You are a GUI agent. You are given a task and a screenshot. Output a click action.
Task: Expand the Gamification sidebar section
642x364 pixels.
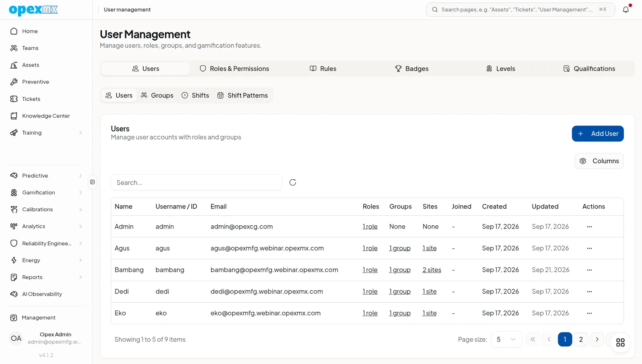pyautogui.click(x=46, y=192)
